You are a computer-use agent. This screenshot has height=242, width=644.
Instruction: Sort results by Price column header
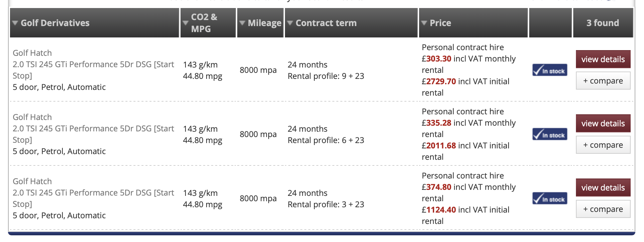coord(440,23)
